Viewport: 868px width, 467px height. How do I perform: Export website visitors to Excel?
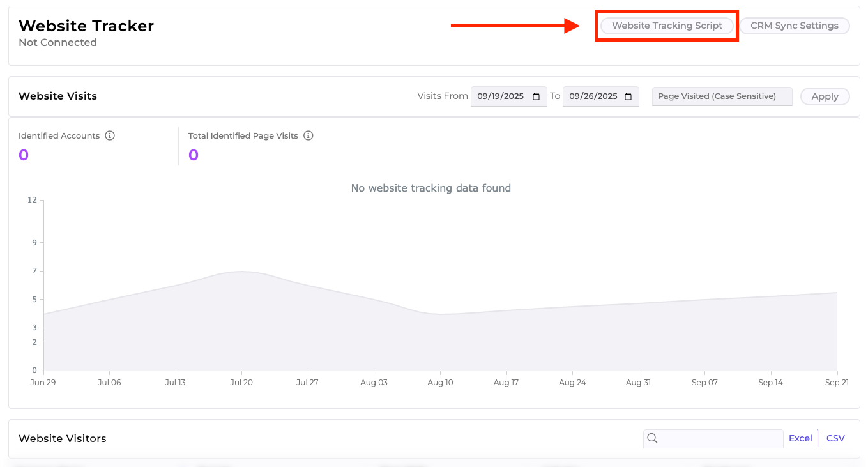[x=800, y=438]
